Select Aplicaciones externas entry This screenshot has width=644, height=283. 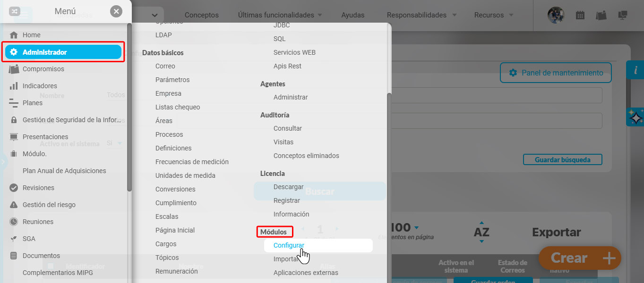pyautogui.click(x=306, y=273)
